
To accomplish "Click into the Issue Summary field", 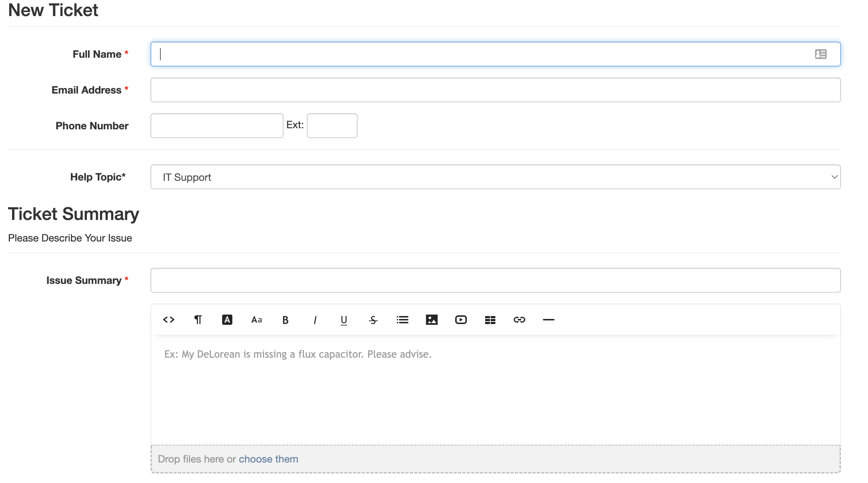I will click(495, 280).
